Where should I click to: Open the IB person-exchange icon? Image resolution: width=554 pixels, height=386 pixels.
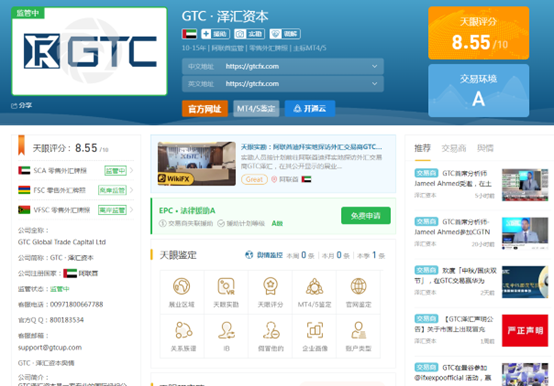pos(226,330)
